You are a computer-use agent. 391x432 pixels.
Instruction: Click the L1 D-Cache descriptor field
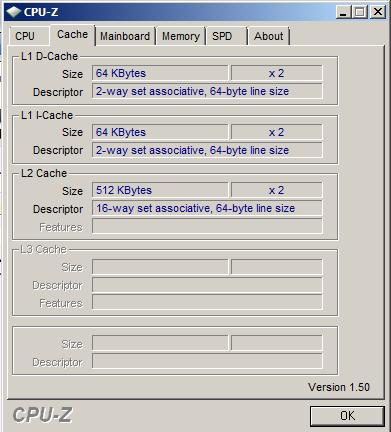click(x=207, y=91)
